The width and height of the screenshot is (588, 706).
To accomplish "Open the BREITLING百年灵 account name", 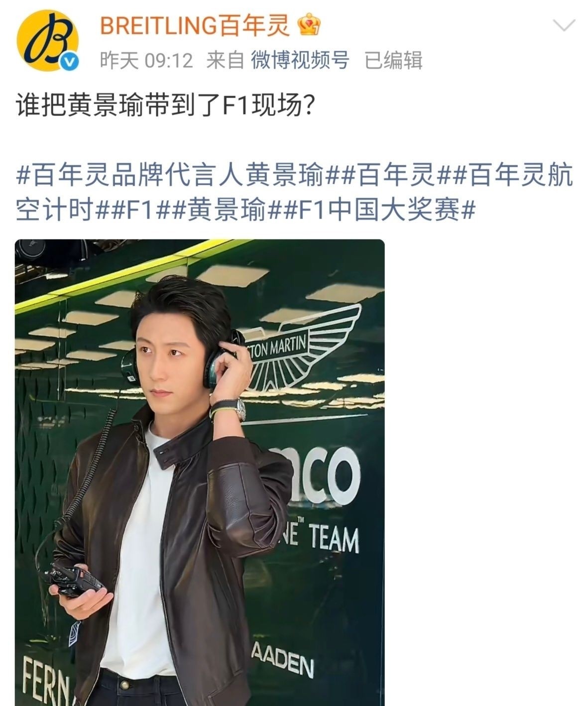I will (x=195, y=25).
